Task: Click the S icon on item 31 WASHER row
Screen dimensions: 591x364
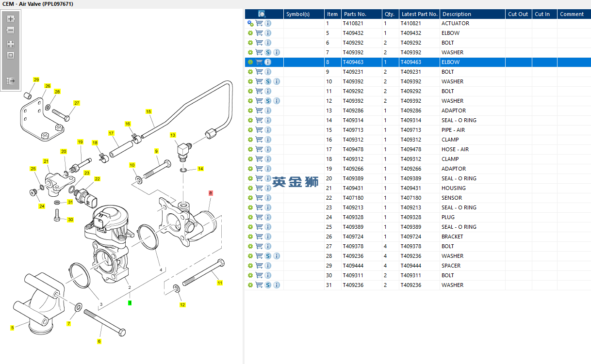Action: (268, 285)
